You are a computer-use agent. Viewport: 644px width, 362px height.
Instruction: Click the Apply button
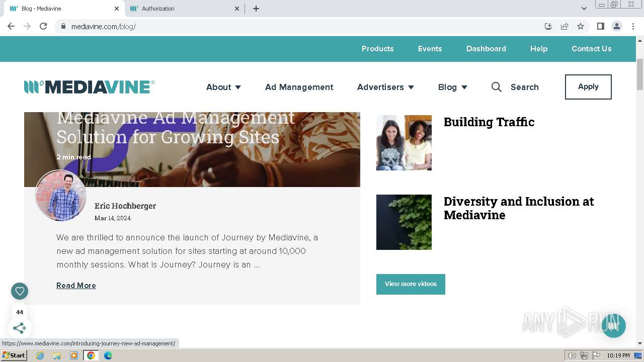(x=588, y=87)
